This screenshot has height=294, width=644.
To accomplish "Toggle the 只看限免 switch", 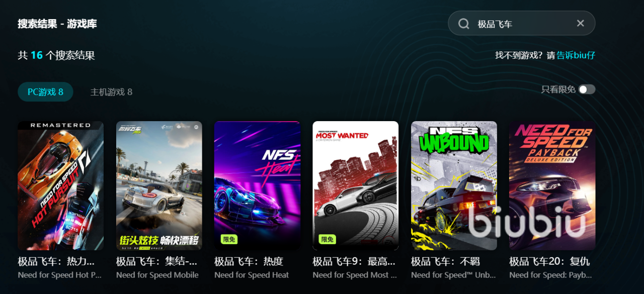I will coord(587,89).
